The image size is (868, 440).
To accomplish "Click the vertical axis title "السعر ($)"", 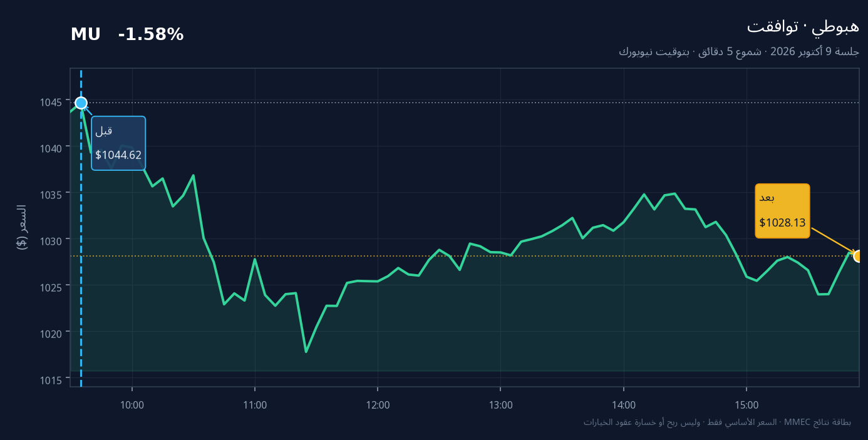I will pos(22,227).
